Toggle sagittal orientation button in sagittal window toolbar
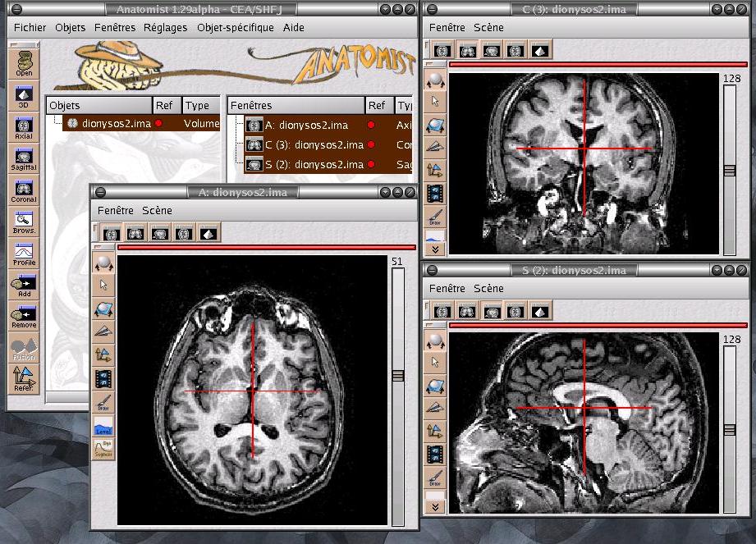The image size is (756, 544). (492, 311)
